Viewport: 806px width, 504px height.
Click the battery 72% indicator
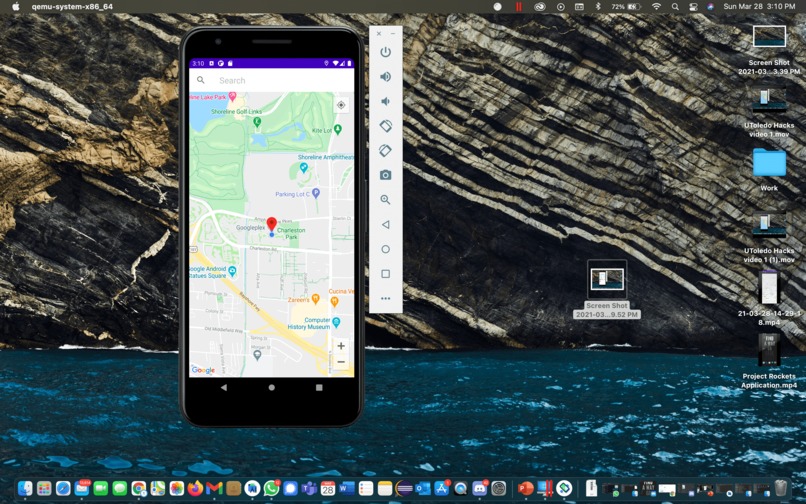tap(626, 7)
